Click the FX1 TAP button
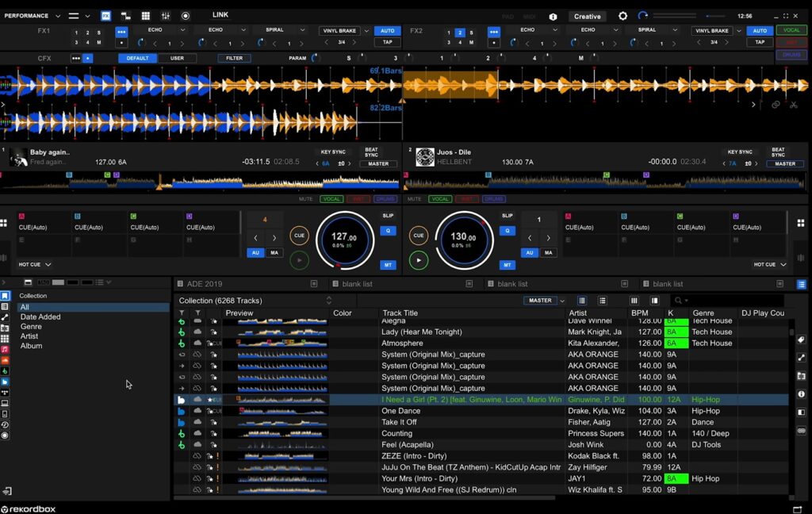Image resolution: width=812 pixels, height=514 pixels. point(387,42)
